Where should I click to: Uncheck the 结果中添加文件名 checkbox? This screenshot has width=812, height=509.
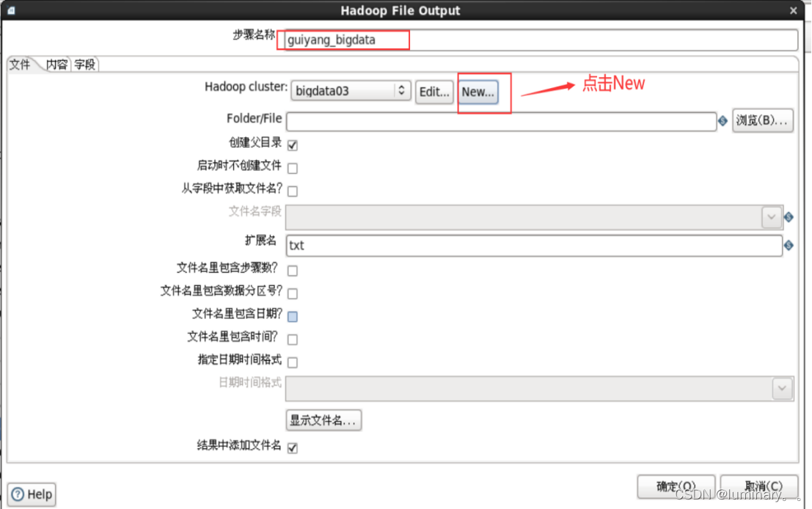click(292, 447)
